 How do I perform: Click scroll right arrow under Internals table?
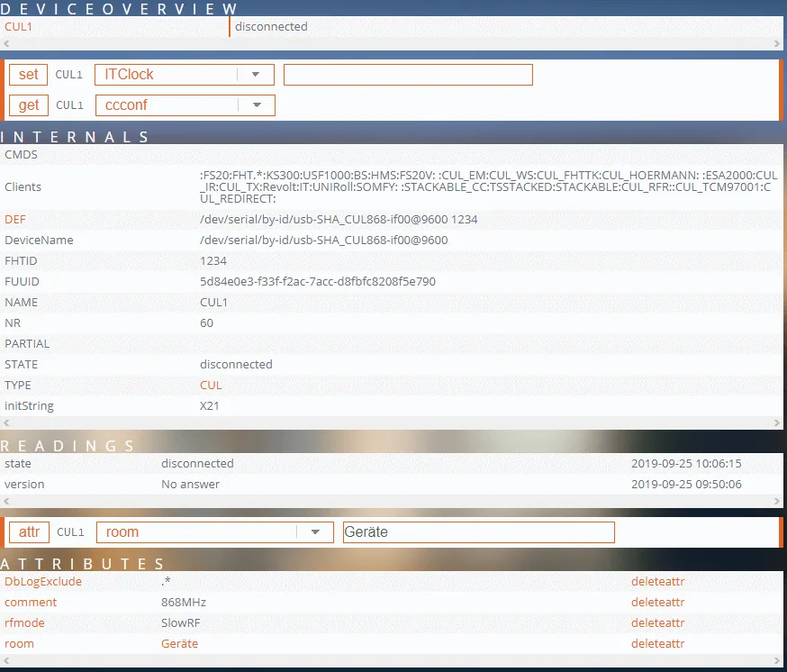(777, 422)
